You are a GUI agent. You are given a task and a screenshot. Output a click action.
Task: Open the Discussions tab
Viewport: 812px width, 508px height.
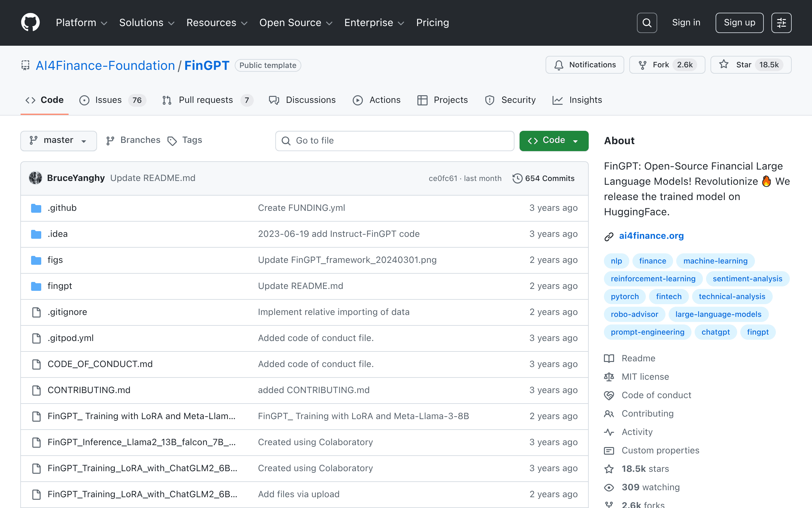302,100
